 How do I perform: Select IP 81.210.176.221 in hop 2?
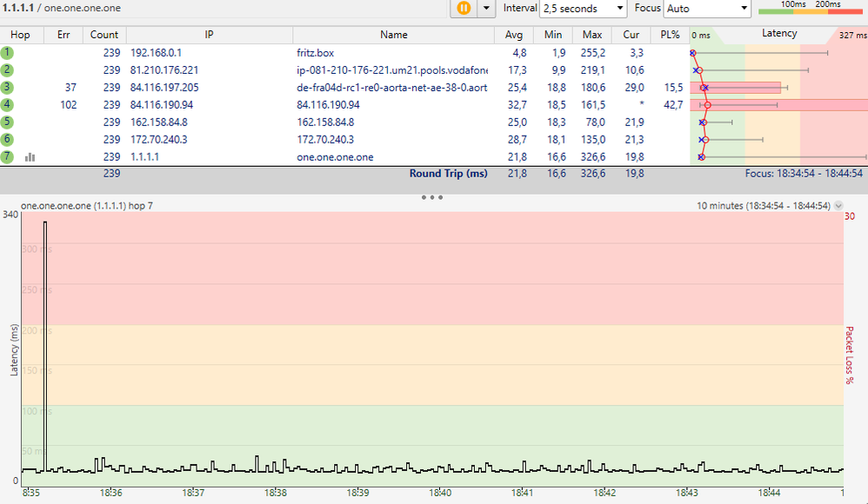(164, 70)
